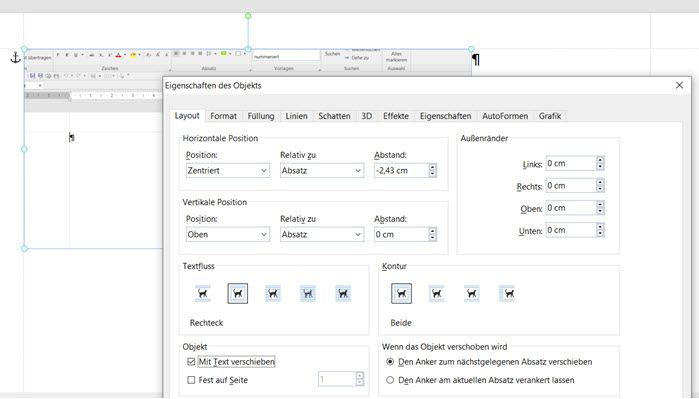Choose the fifth Textfluss wrap icon
This screenshot has width=699, height=399.
pyautogui.click(x=343, y=294)
